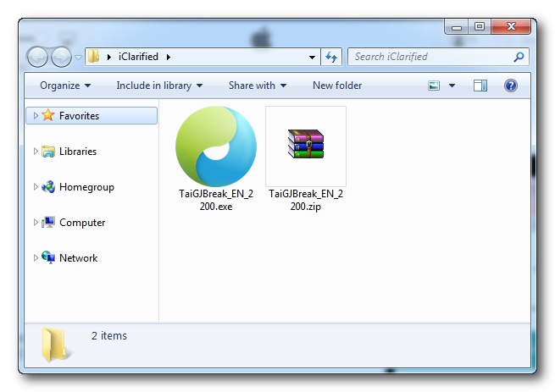Open the Share with menu
This screenshot has height=392, width=555.
tap(258, 86)
